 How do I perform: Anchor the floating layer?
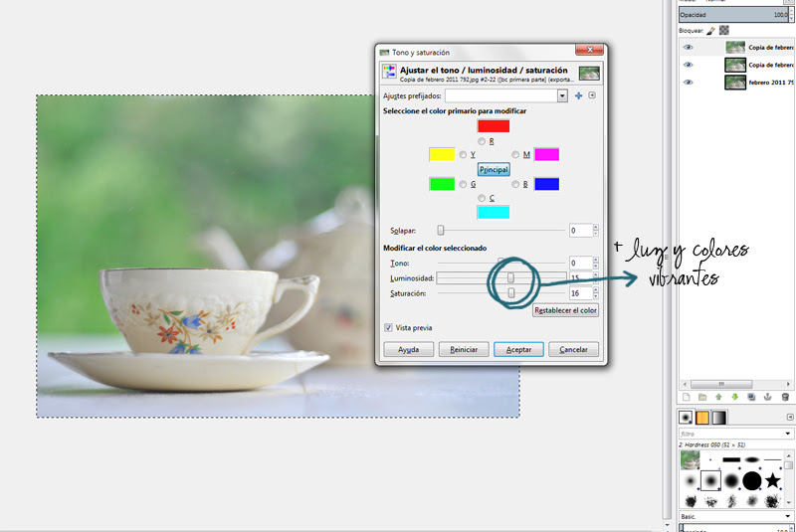767,397
